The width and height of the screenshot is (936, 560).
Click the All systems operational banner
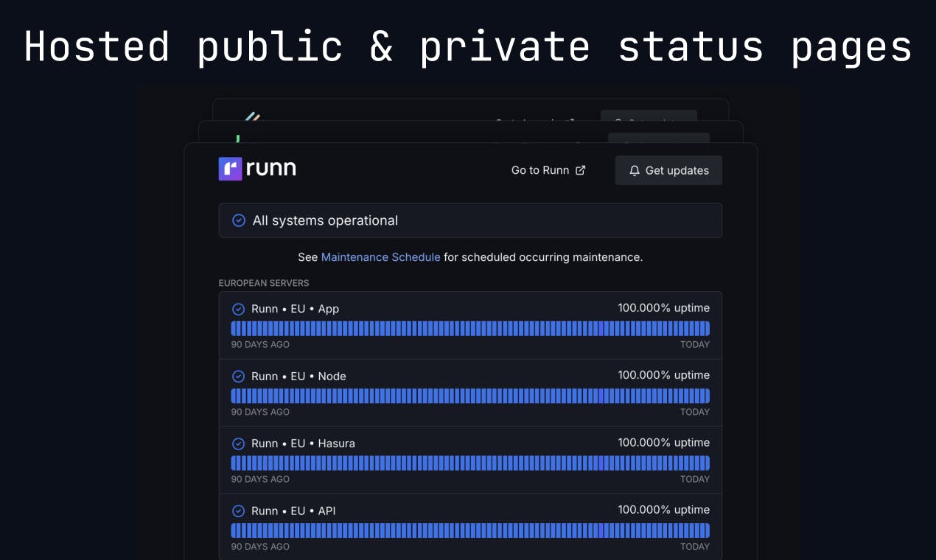pyautogui.click(x=470, y=220)
